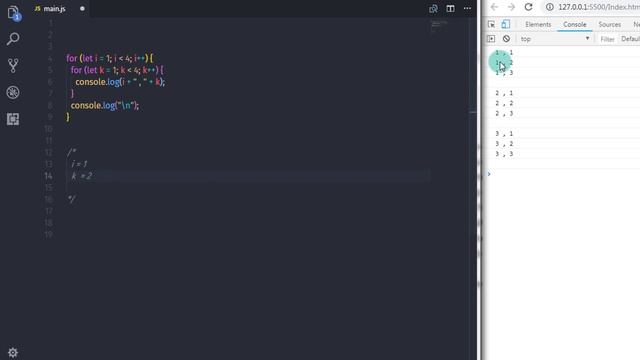Toggle the DevTools device toolbar
Image resolution: width=640 pixels, height=360 pixels.
[x=506, y=24]
